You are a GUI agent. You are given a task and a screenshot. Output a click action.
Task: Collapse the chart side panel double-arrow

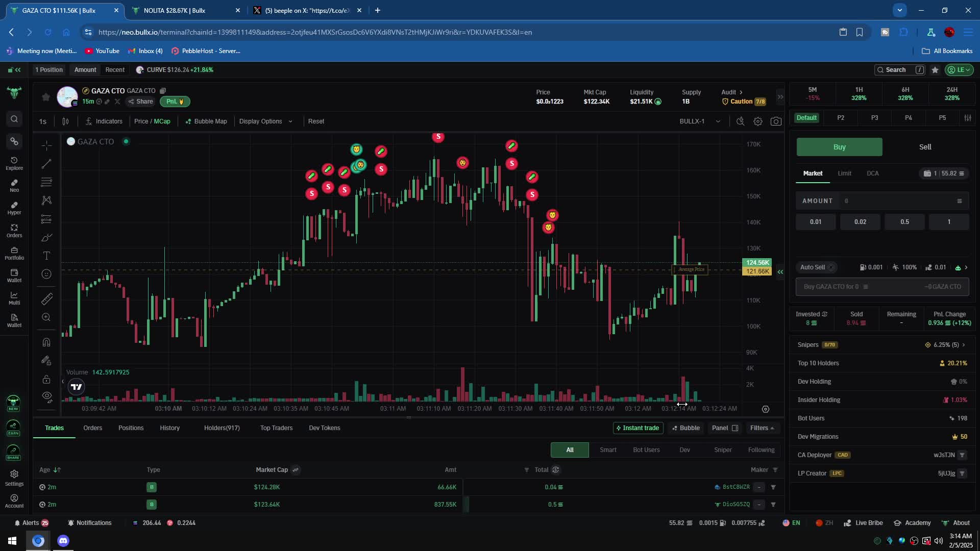(780, 272)
